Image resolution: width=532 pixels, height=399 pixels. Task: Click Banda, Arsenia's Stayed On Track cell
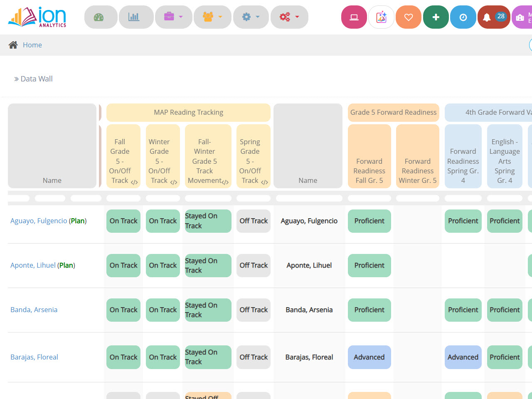[x=208, y=310]
